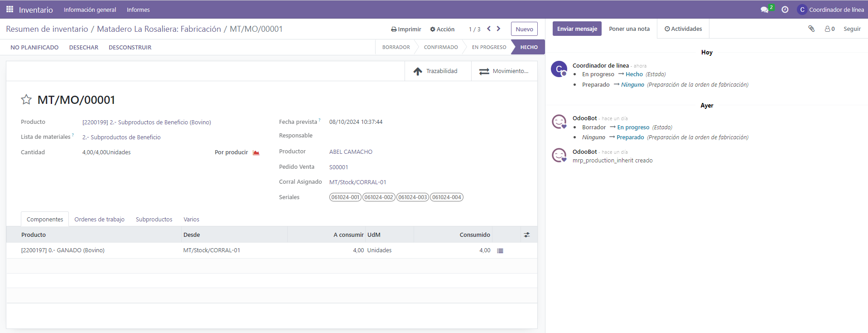The image size is (868, 333).
Task: Click the Coordinador de línea chatter avatar
Action: tap(559, 69)
